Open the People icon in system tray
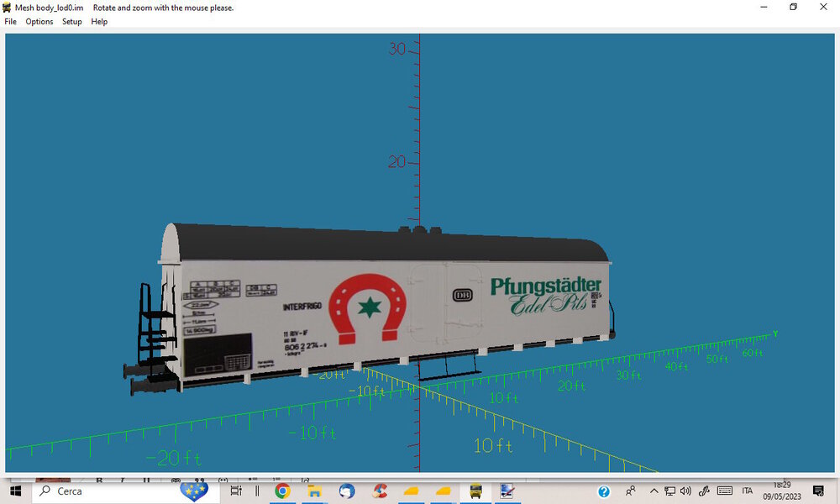Viewport: 840px width, 504px height. (x=631, y=491)
